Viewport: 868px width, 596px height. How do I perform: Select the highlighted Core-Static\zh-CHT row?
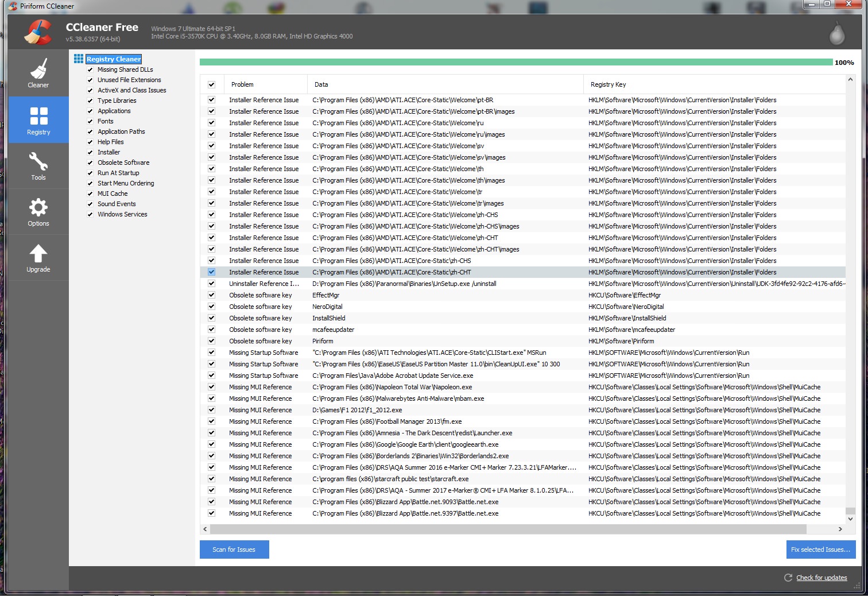pos(523,272)
